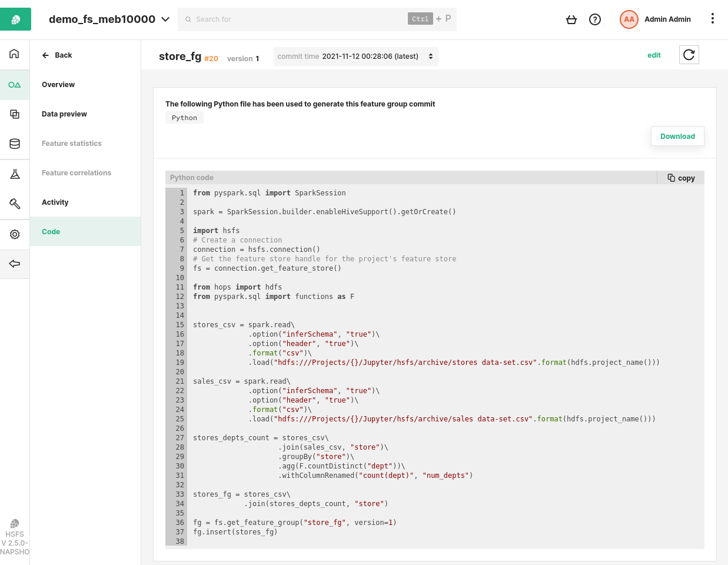Click the Compute (overlapping squares) sidebar icon

click(14, 114)
